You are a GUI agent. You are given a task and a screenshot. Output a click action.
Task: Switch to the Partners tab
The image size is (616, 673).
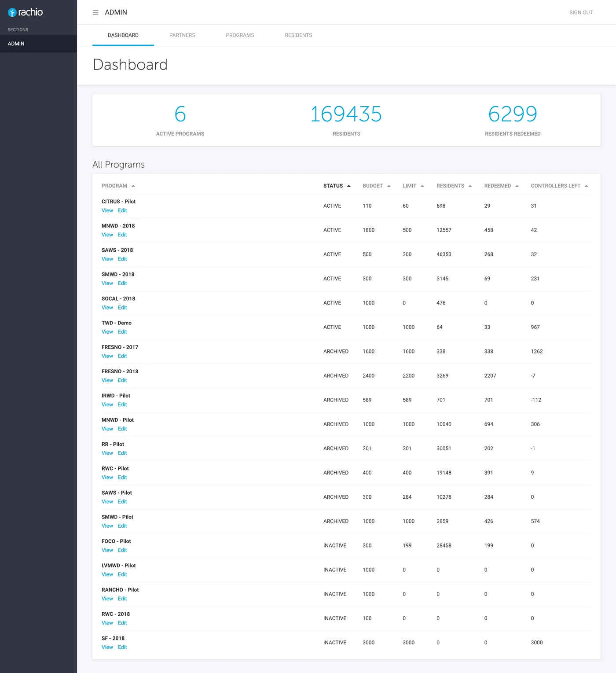182,35
